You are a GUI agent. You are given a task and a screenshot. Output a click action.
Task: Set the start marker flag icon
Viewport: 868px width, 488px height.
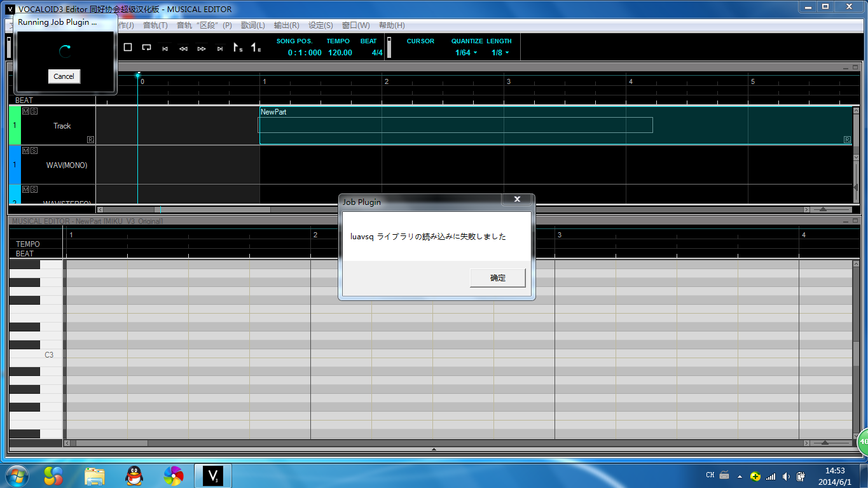pos(238,48)
